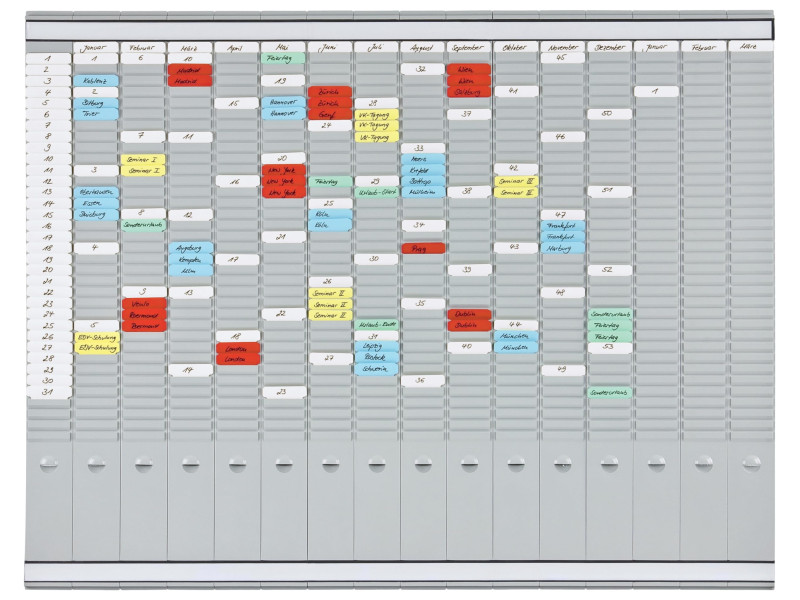
Task: Select the red Prag card
Action: (x=423, y=248)
